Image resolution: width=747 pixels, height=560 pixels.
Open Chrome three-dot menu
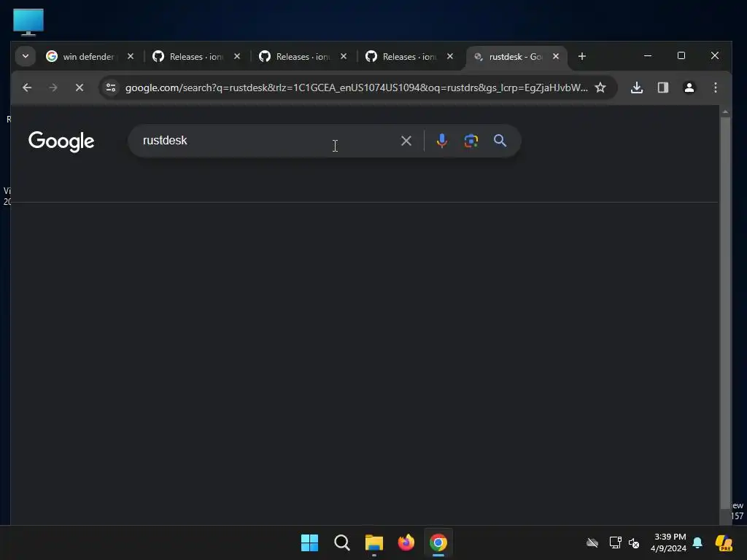point(716,87)
